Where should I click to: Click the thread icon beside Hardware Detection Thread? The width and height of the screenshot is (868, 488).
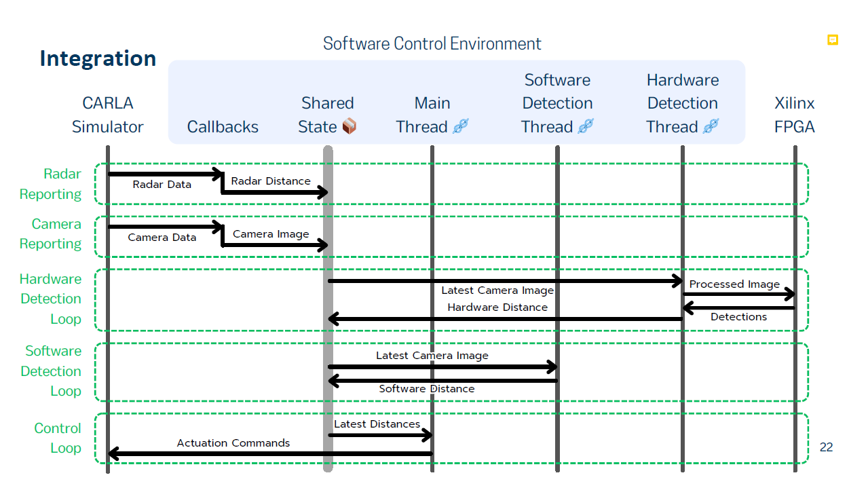711,126
